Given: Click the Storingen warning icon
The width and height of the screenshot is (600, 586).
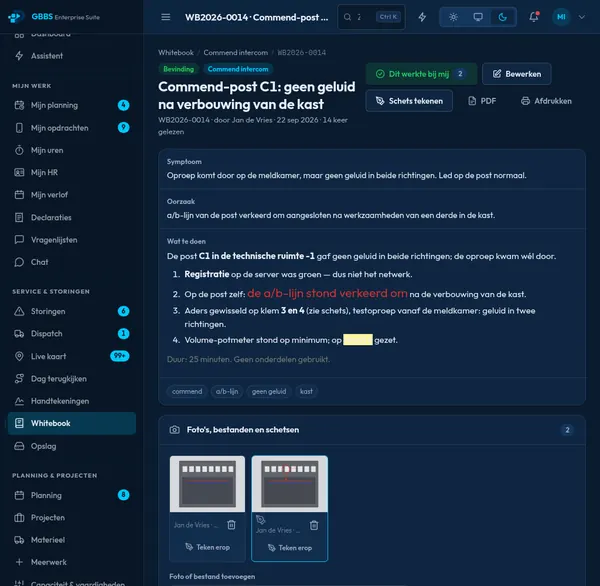Looking at the screenshot, I should pos(19,311).
